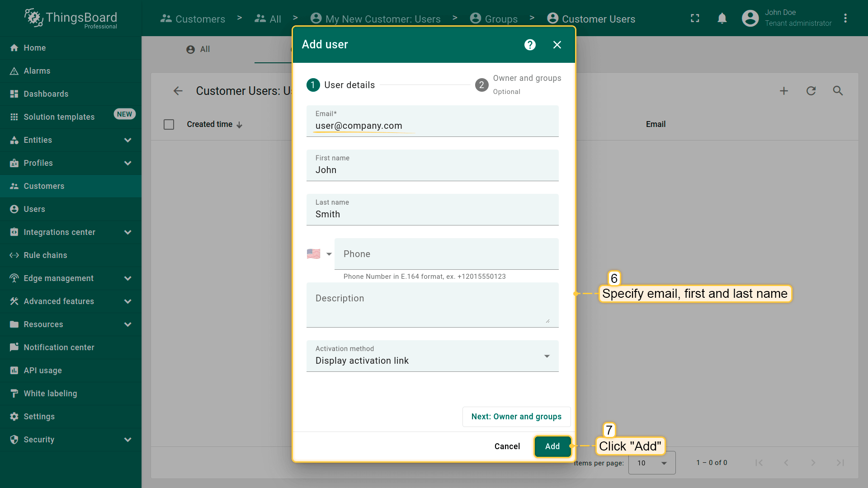Click the Next: Owner and groups button
Image resolution: width=868 pixels, height=488 pixels.
516,417
